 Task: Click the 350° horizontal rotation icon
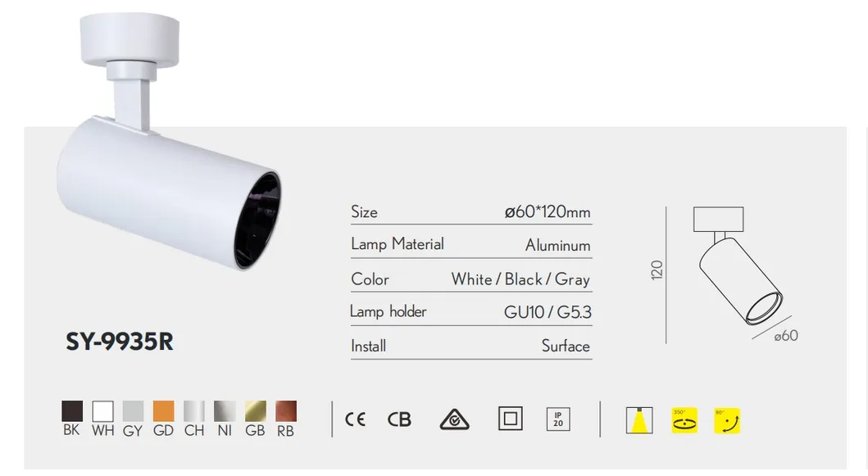tap(684, 420)
